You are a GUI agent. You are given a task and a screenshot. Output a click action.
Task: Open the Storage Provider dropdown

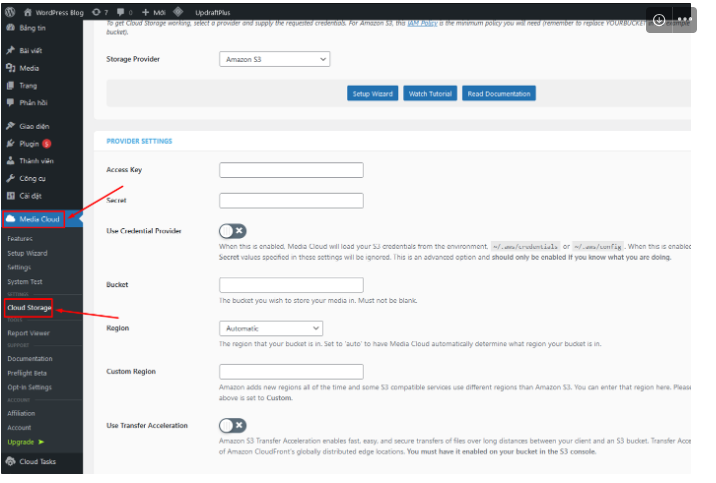pos(274,59)
